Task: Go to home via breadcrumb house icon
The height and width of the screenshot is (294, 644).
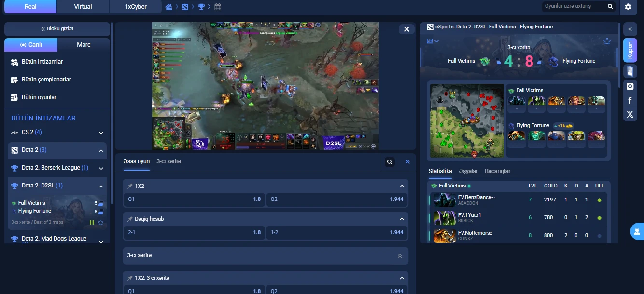Action: point(169,7)
